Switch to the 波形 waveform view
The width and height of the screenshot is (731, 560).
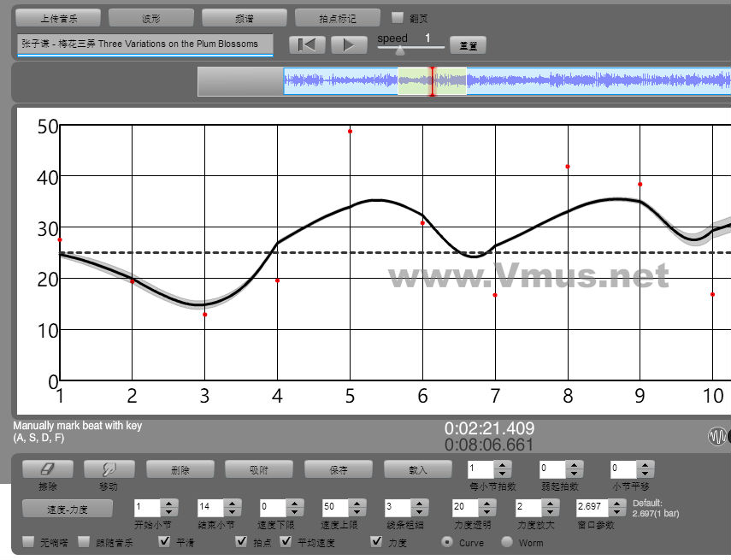click(151, 18)
